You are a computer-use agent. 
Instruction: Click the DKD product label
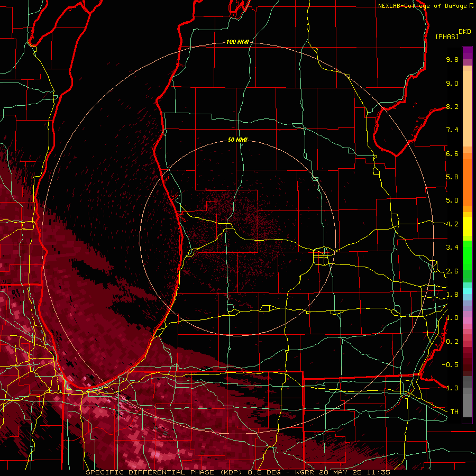465,32
